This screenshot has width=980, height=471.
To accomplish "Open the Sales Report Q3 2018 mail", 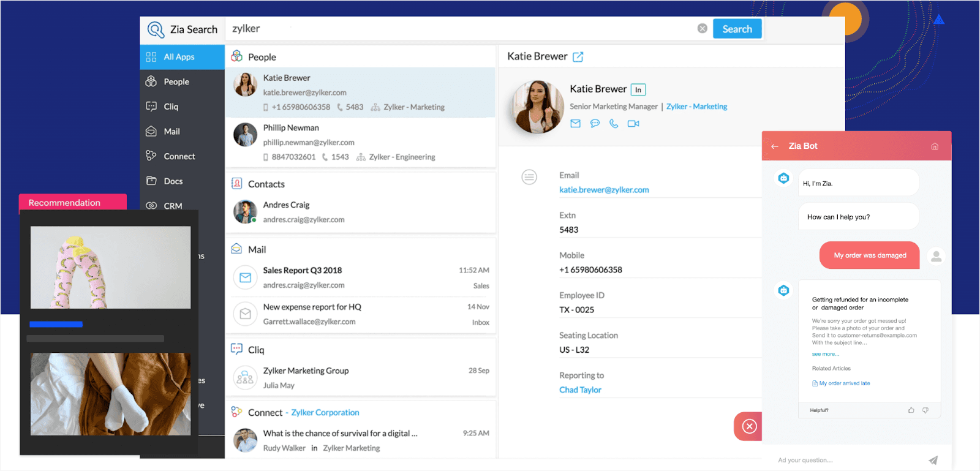I will point(360,277).
